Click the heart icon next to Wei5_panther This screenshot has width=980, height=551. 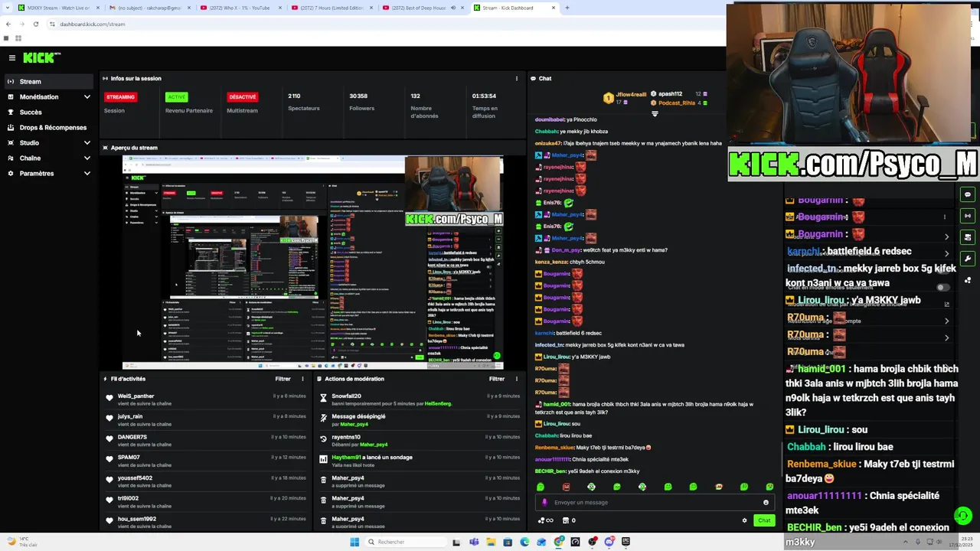point(109,398)
